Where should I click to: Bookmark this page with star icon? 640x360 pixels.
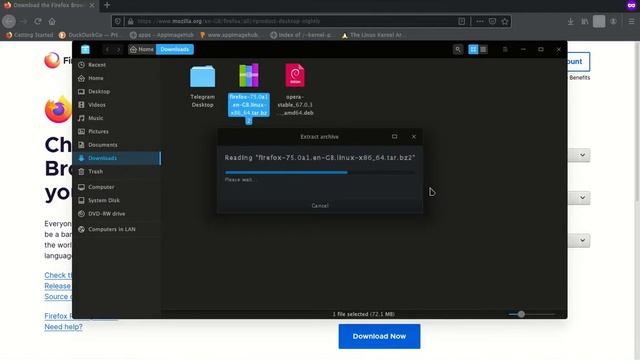[x=505, y=21]
